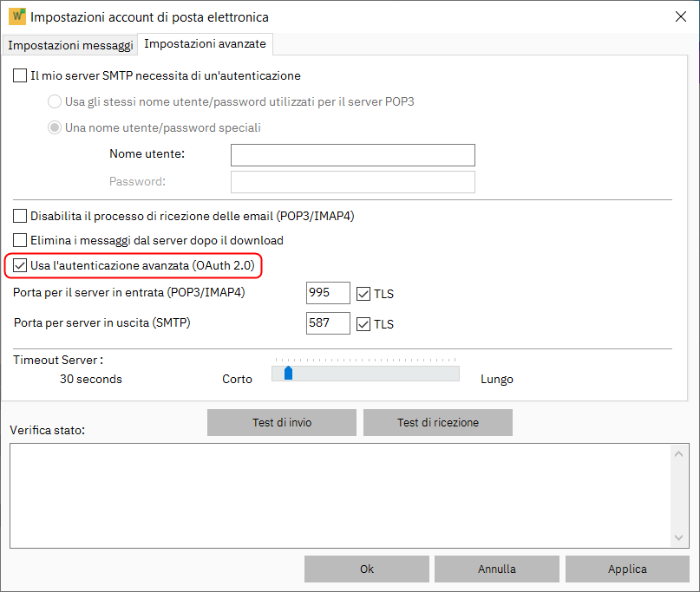Select the Impostazioni avanzate tab
Image resolution: width=700 pixels, height=592 pixels.
tap(206, 43)
